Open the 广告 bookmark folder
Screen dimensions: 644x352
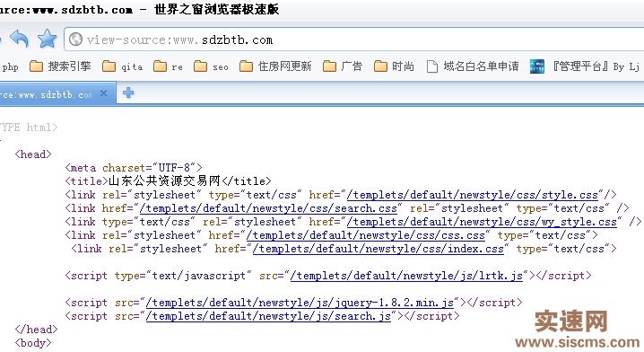343,66
